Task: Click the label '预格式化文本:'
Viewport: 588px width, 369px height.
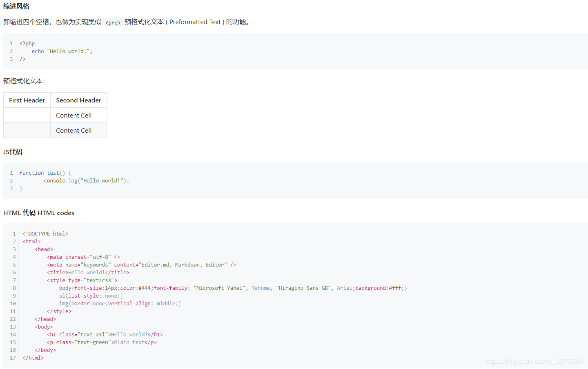Action: click(x=24, y=81)
